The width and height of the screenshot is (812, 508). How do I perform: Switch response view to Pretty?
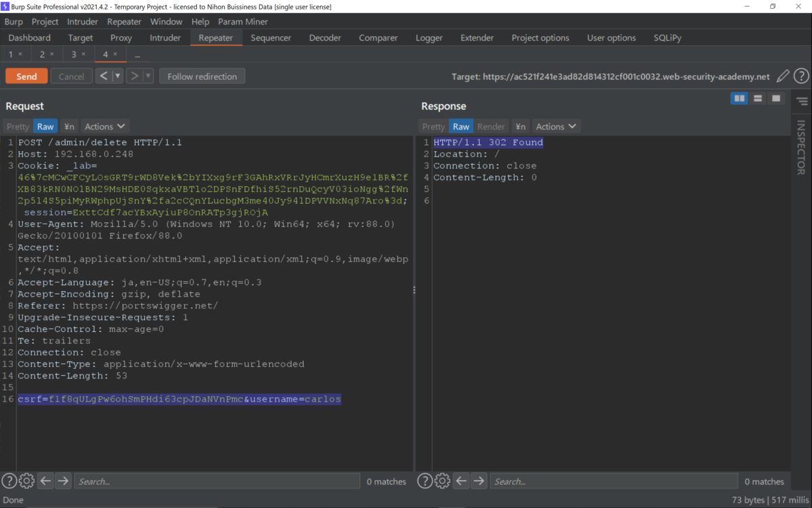point(434,127)
